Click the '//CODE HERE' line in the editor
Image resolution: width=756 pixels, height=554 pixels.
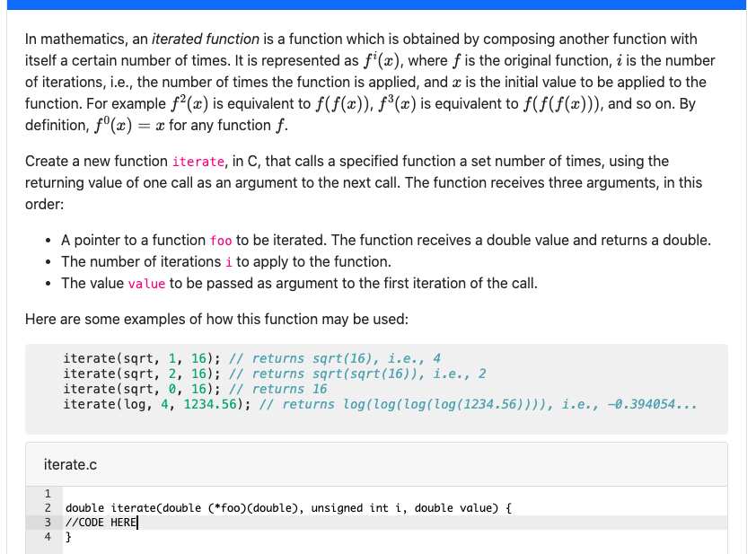coord(395,523)
